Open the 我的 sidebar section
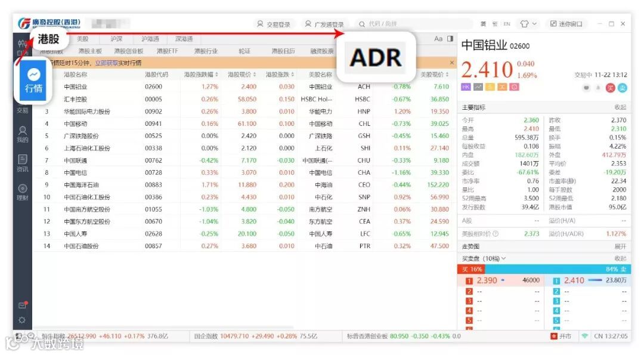The height and width of the screenshot is (355, 644). (23, 134)
